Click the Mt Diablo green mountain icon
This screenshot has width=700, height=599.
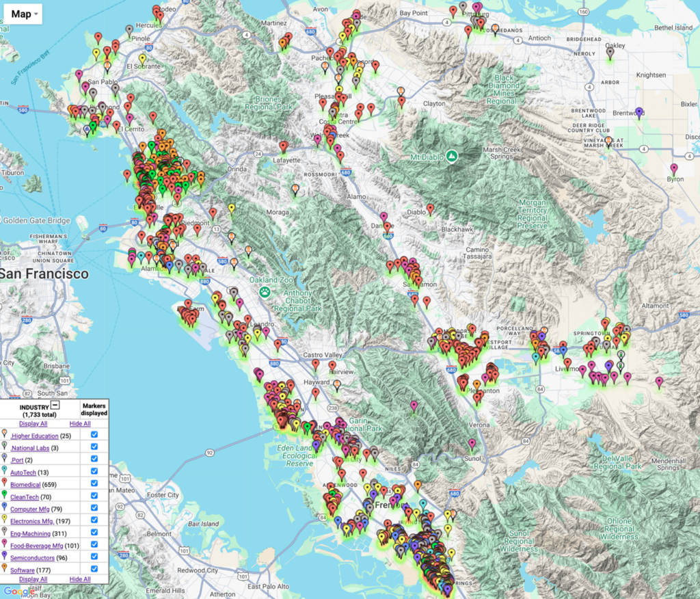point(452,157)
